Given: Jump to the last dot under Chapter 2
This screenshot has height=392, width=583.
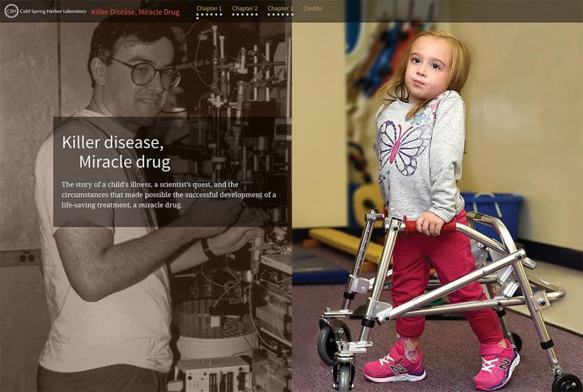Looking at the screenshot, I should tap(256, 15).
